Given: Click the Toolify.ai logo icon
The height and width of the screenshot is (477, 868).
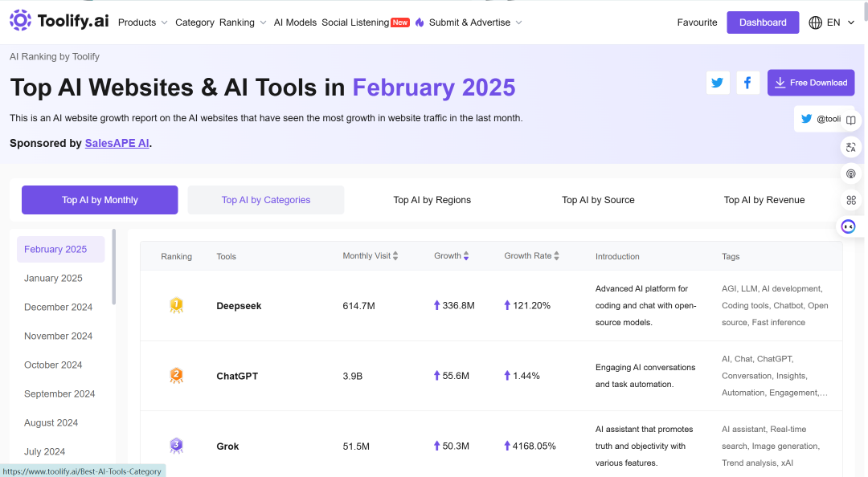Looking at the screenshot, I should pos(20,20).
